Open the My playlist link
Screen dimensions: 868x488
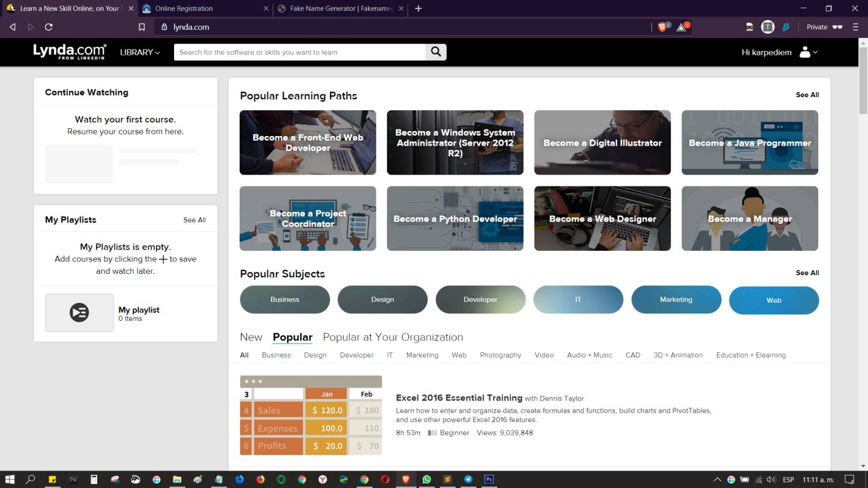click(139, 310)
